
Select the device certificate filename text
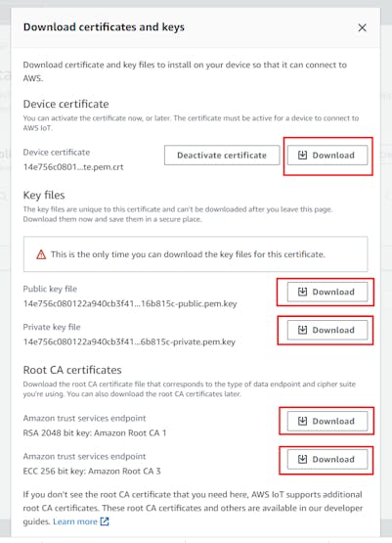[73, 167]
